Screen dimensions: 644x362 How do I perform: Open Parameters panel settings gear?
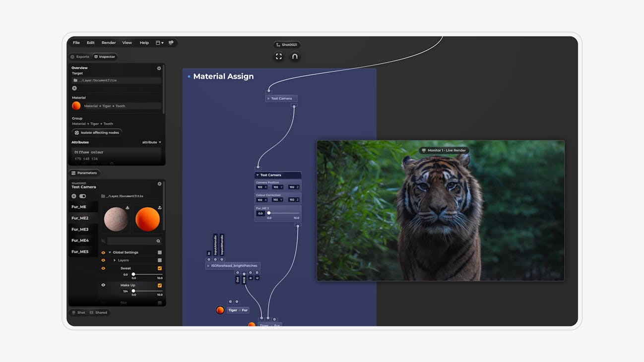(159, 184)
